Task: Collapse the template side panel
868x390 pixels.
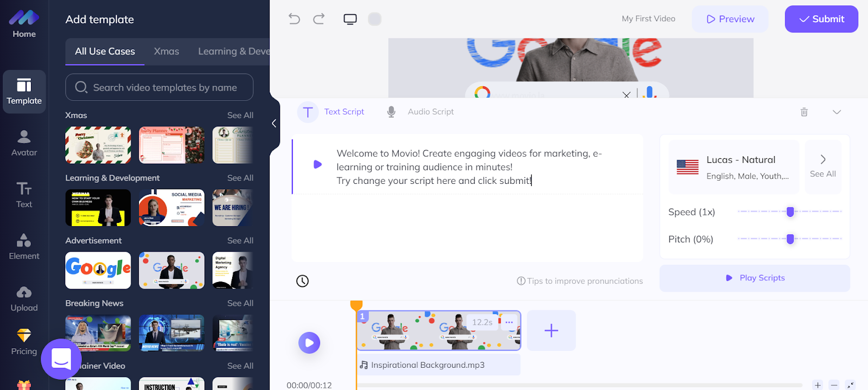Action: (x=274, y=123)
